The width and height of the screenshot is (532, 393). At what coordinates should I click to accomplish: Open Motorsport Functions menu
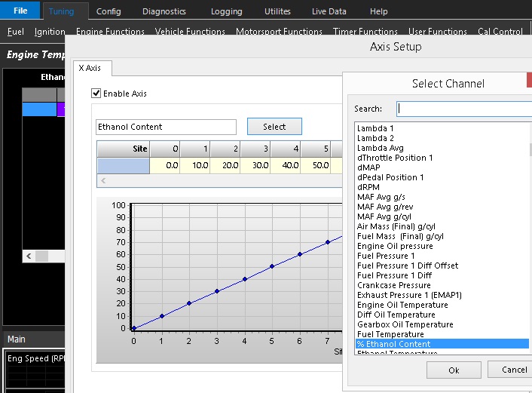279,32
